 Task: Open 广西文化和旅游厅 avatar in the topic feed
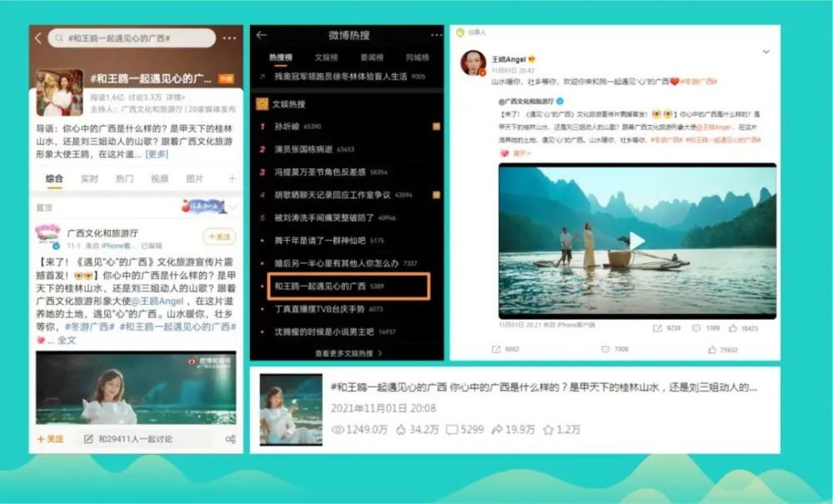47,237
